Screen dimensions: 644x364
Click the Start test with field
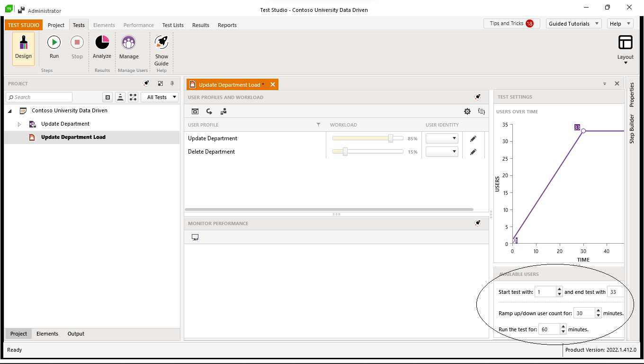tap(545, 292)
